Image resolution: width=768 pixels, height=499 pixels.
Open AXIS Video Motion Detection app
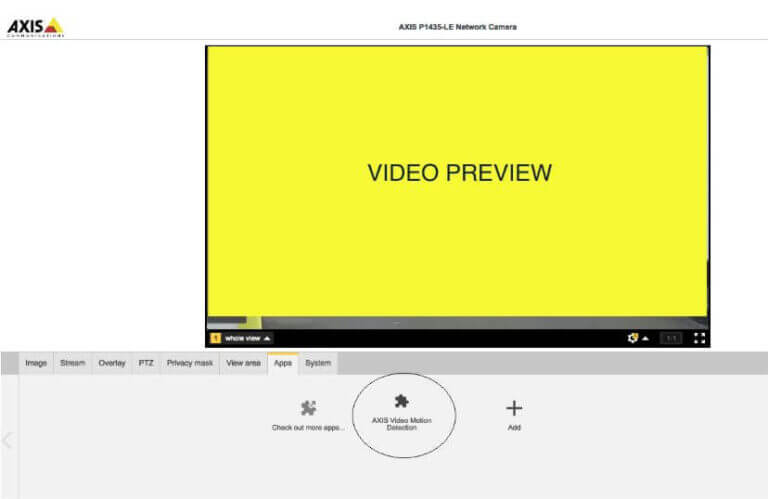402,413
